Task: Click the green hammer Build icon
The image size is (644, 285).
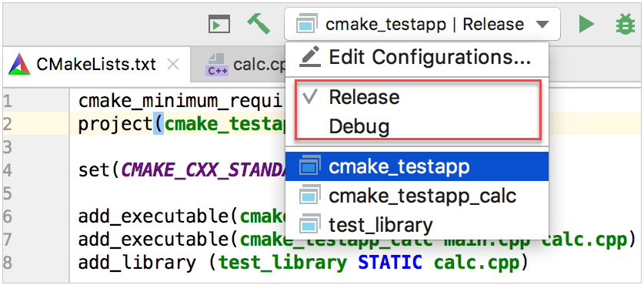Action: click(x=259, y=24)
